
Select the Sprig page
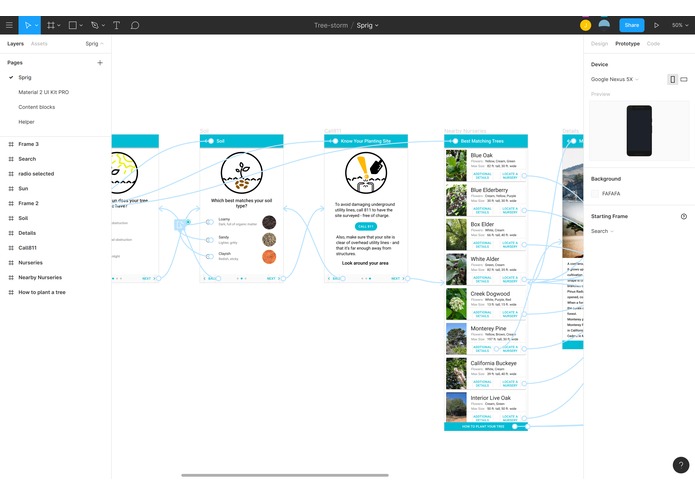click(25, 78)
